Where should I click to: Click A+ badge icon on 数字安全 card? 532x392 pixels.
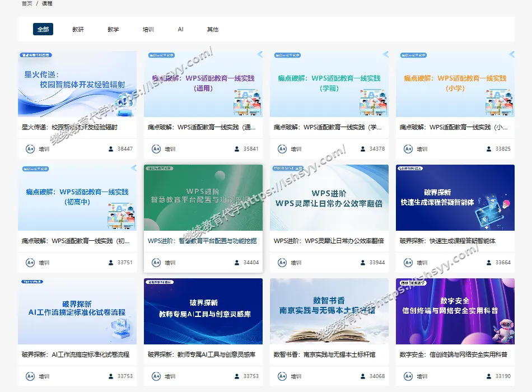[x=408, y=376]
